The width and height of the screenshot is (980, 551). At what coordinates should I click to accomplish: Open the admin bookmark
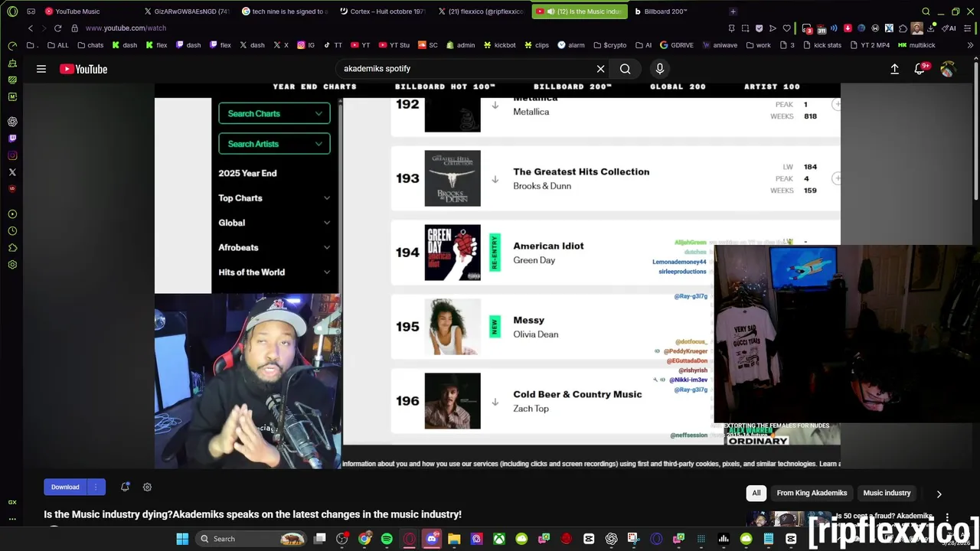click(460, 45)
